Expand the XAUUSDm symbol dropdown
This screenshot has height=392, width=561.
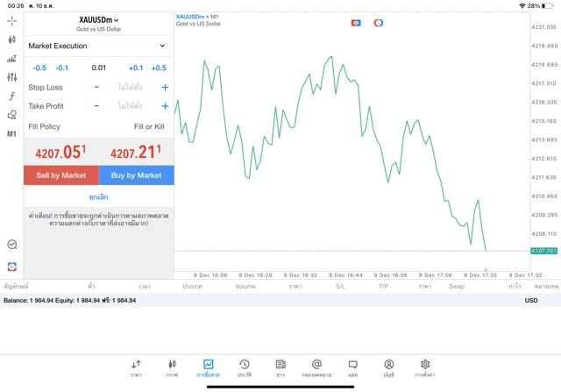tap(98, 20)
